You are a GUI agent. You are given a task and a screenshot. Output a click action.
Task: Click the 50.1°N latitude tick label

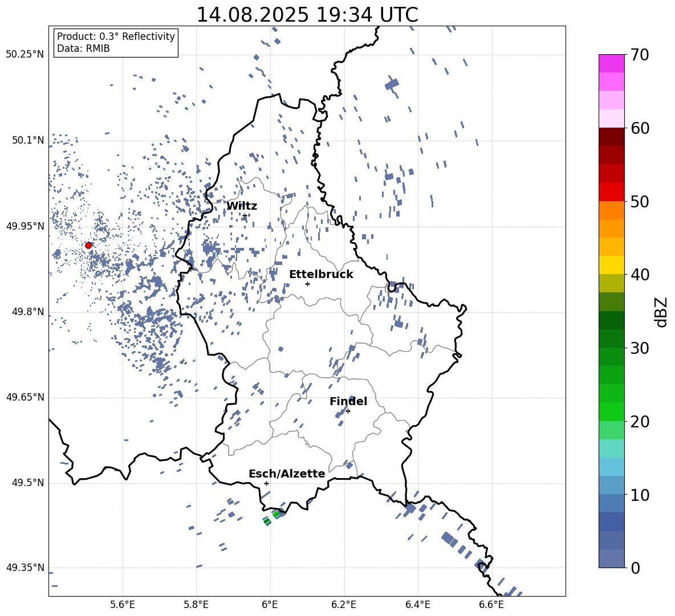pos(28,140)
